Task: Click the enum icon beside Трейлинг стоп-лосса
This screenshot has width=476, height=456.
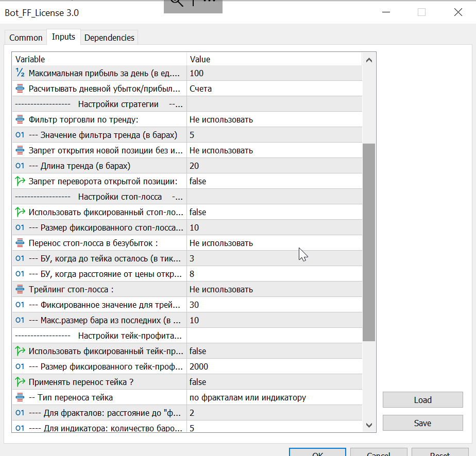Action: click(20, 289)
